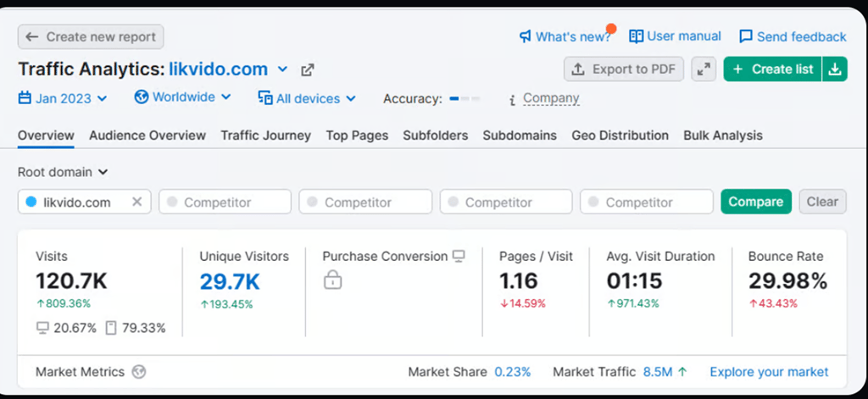868x399 pixels.
Task: Switch to the Audience Overview tab
Action: coord(147,136)
